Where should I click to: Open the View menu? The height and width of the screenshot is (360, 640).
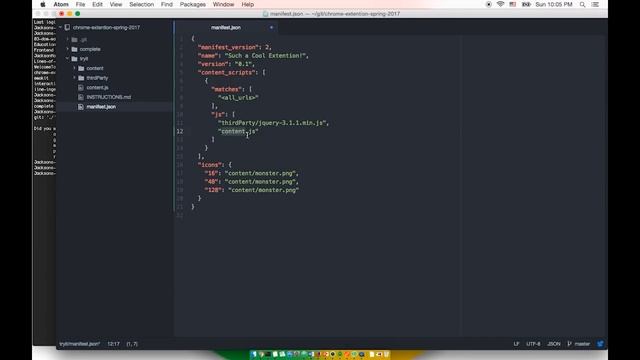click(116, 4)
